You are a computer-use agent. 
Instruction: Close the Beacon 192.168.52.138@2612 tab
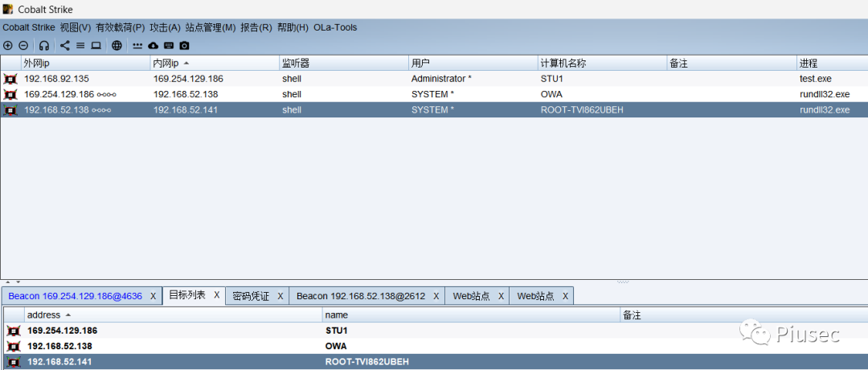point(436,296)
